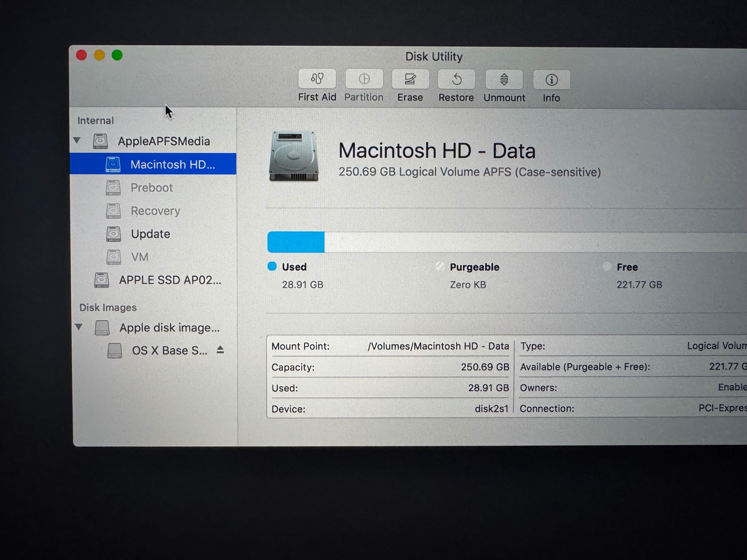The width and height of the screenshot is (747, 560).
Task: Click the Update volume icon
Action: (x=113, y=234)
